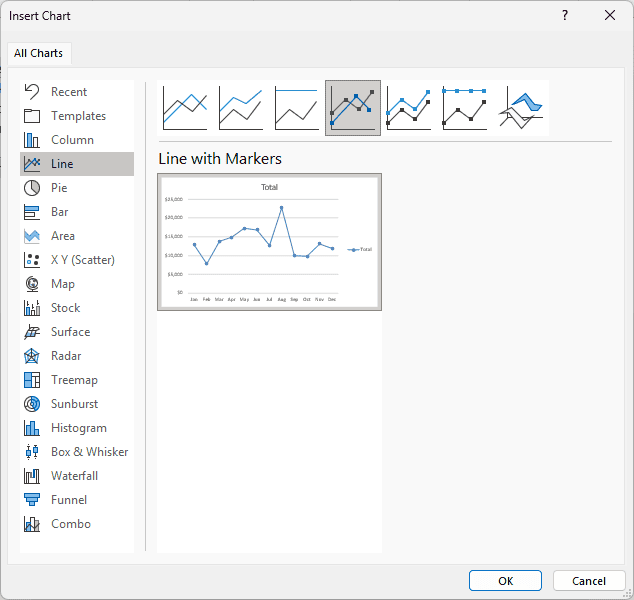The width and height of the screenshot is (634, 600).
Task: Select the Total chart preview thumbnail
Action: click(x=269, y=242)
